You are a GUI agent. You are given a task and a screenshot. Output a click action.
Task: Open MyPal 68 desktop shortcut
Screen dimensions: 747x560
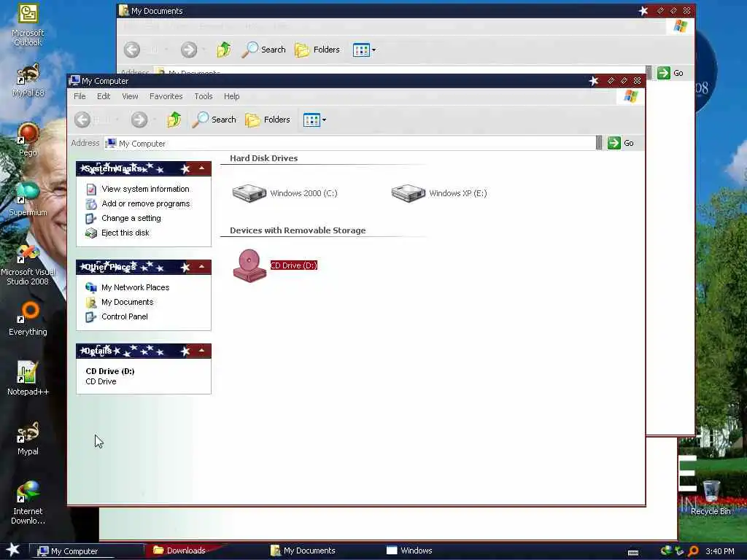point(28,80)
